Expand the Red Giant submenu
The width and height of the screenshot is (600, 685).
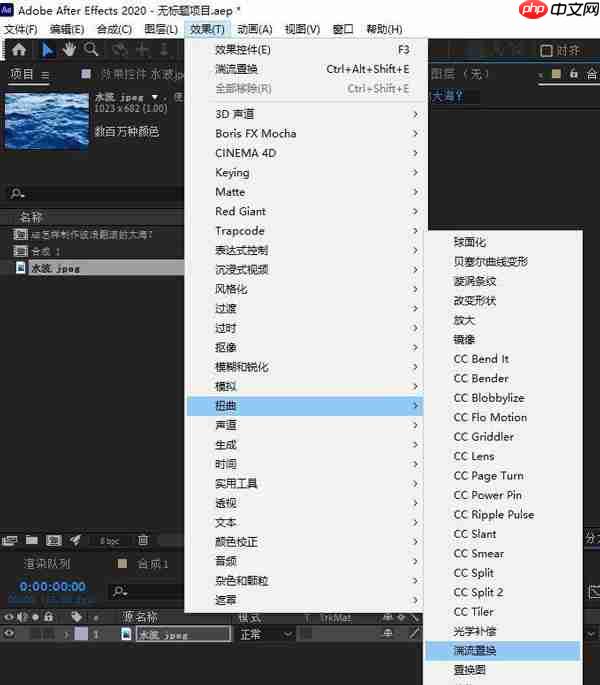pyautogui.click(x=305, y=211)
